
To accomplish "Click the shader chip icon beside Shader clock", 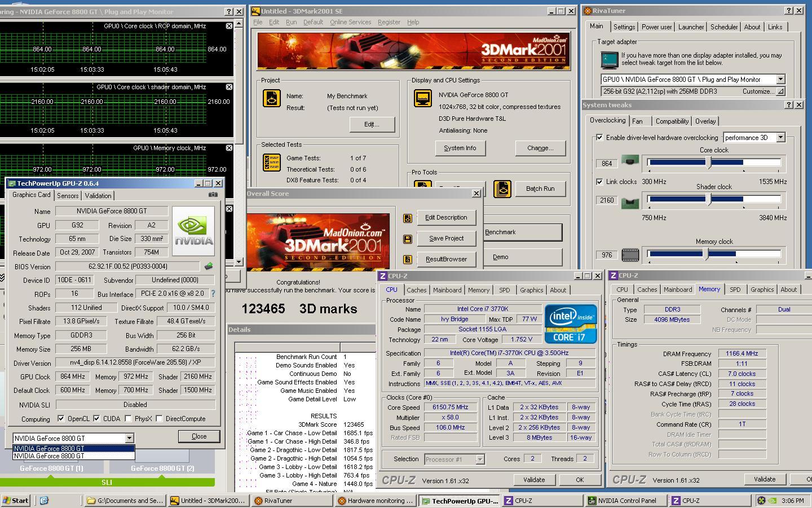I will point(630,202).
